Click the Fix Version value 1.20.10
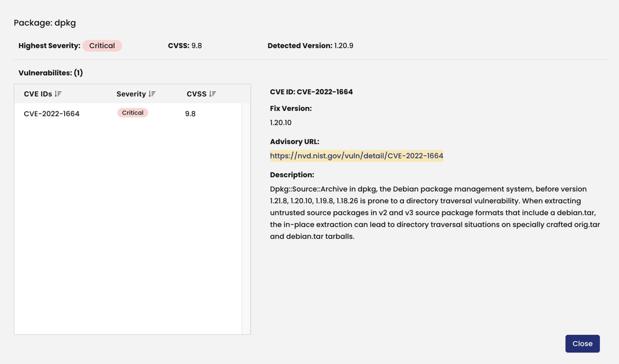 point(281,123)
